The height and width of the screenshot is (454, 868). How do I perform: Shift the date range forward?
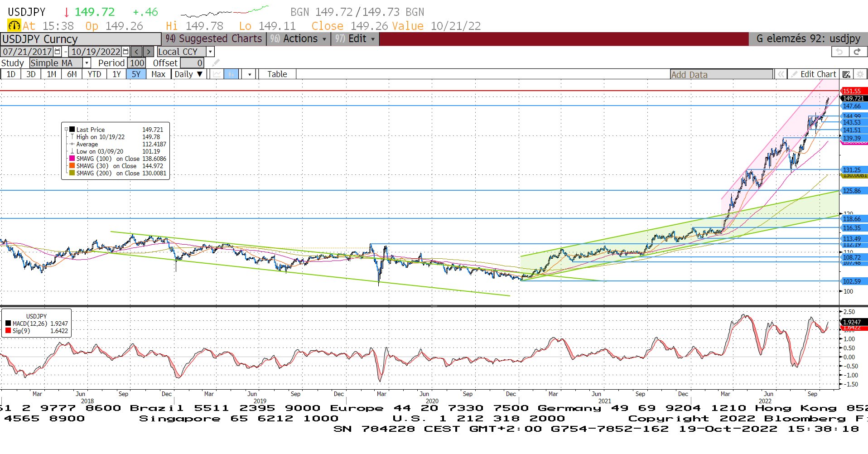(x=148, y=52)
